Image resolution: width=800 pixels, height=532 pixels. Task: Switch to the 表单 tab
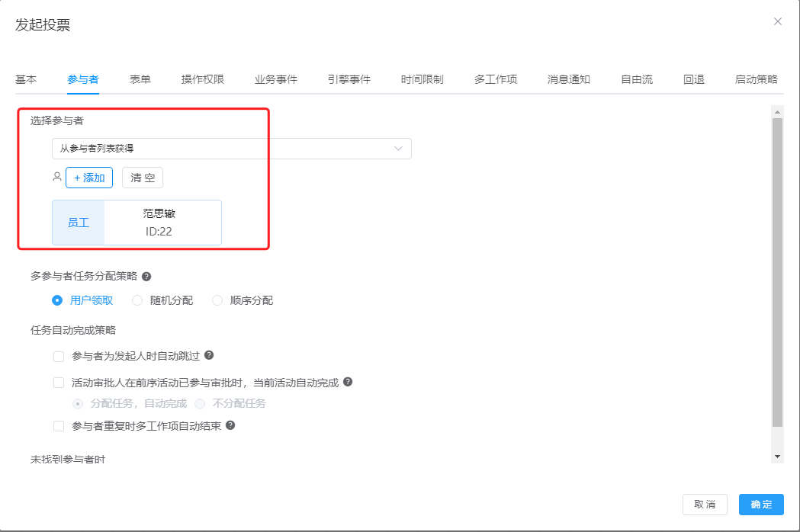140,79
